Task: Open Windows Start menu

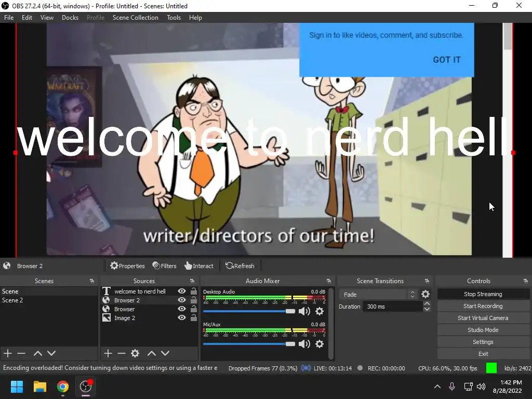Action: tap(17, 387)
